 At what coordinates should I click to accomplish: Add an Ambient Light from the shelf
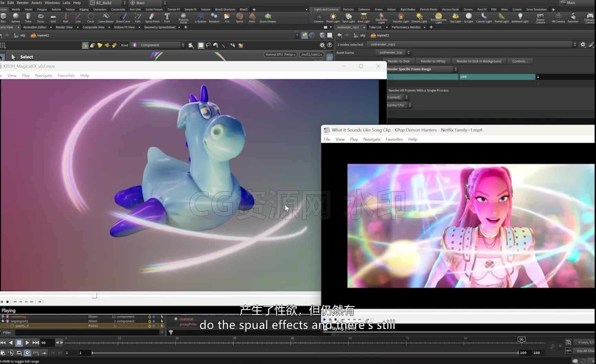[x=520, y=18]
